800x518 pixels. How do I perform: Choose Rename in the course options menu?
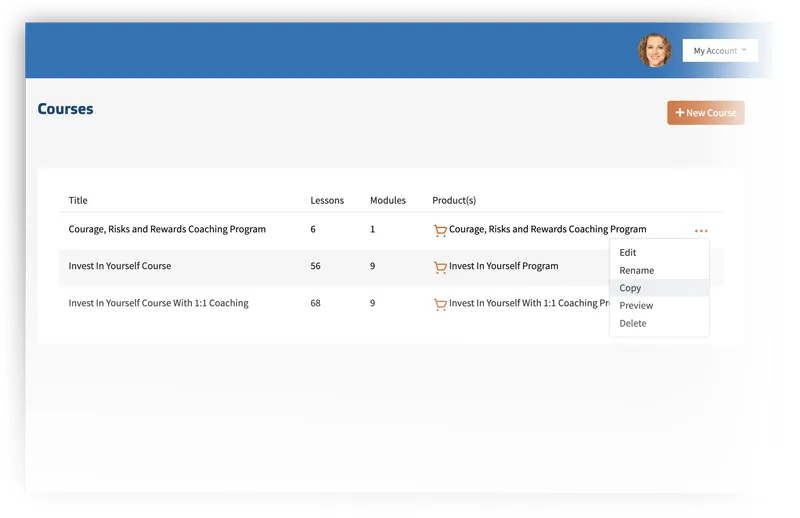(636, 270)
